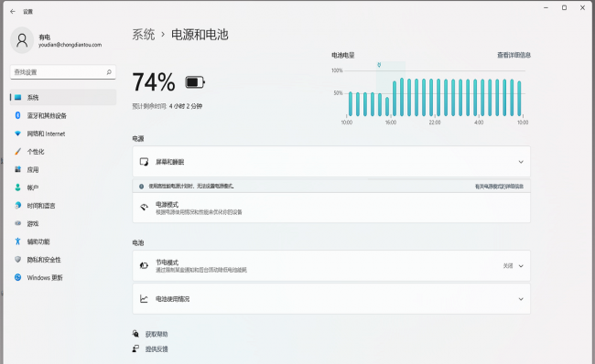Open 蓝牙和其他设备 settings
Screen dimensions: 595x364
pyautogui.click(x=63, y=115)
